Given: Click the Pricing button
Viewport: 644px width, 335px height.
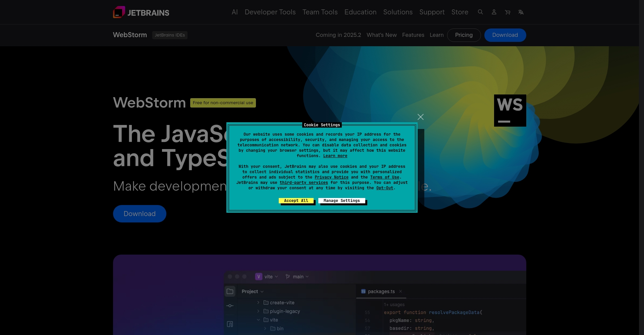Looking at the screenshot, I should click(x=464, y=35).
